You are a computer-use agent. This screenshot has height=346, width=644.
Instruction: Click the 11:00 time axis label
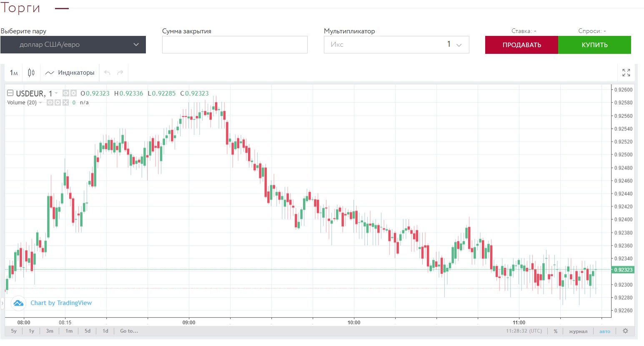coord(519,323)
